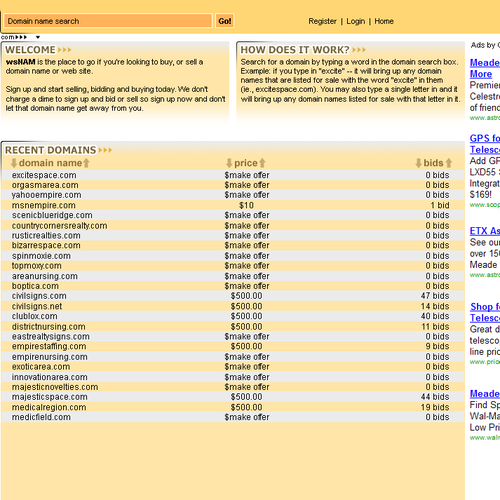Open civilsigns.net listing

click(37, 306)
